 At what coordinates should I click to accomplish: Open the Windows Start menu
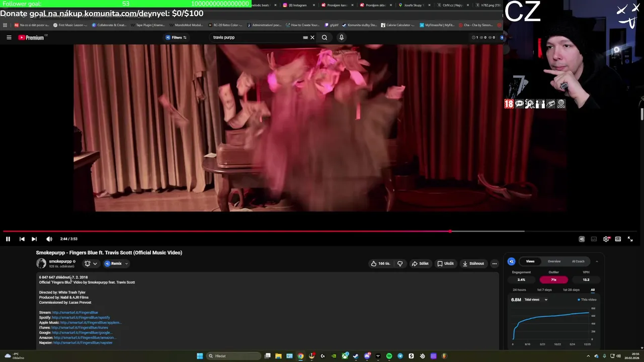200,356
